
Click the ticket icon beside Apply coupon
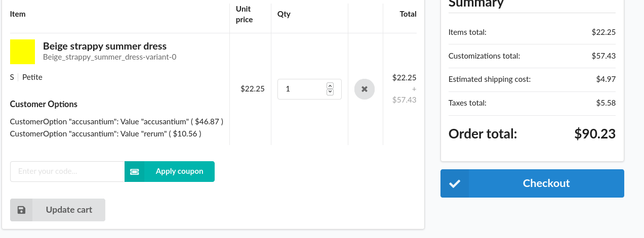point(135,172)
